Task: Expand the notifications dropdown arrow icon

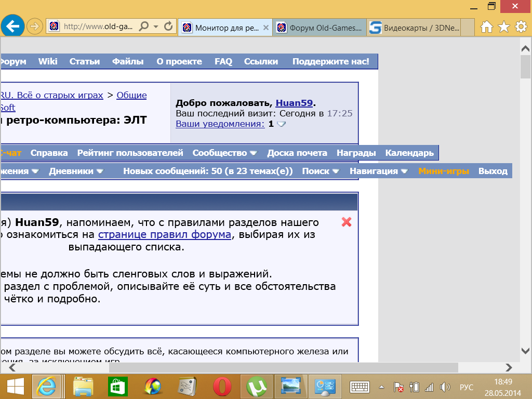Action: 281,124
